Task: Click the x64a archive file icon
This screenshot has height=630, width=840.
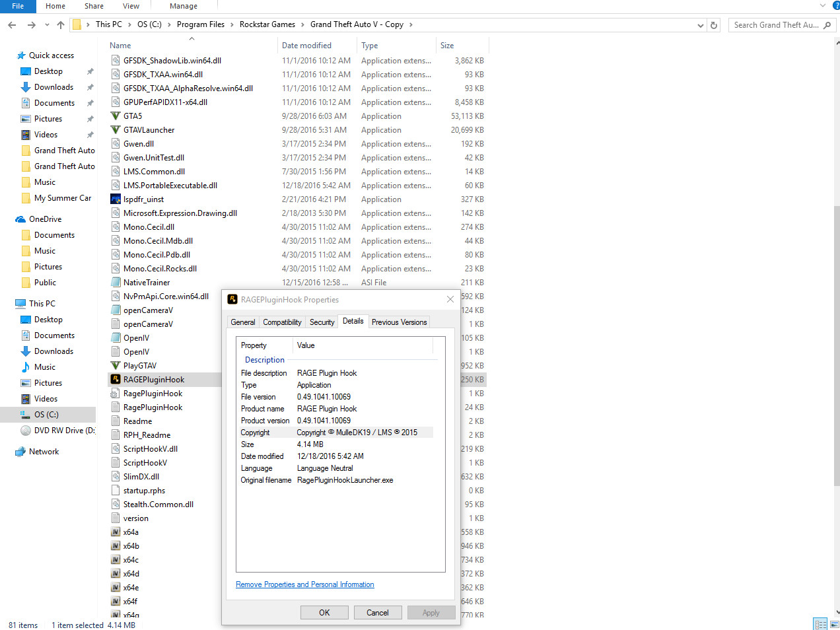Action: point(116,532)
